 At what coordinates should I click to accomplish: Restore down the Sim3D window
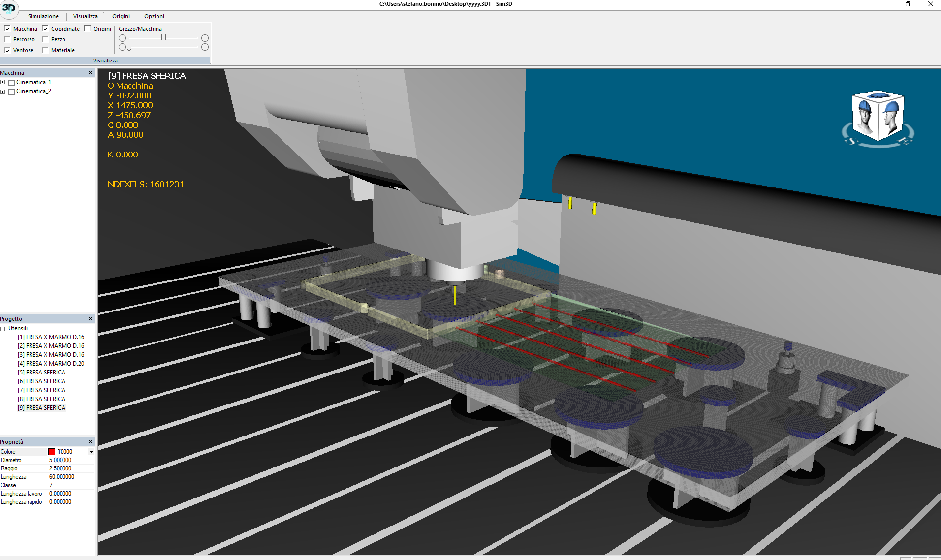[908, 4]
